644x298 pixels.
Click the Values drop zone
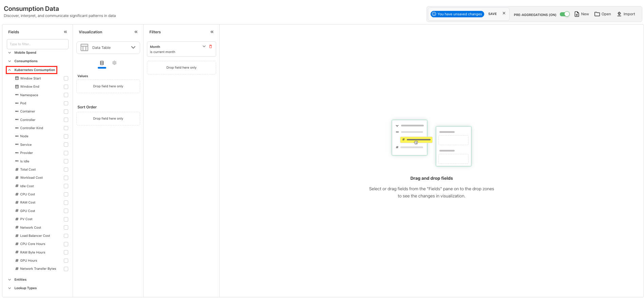point(108,86)
